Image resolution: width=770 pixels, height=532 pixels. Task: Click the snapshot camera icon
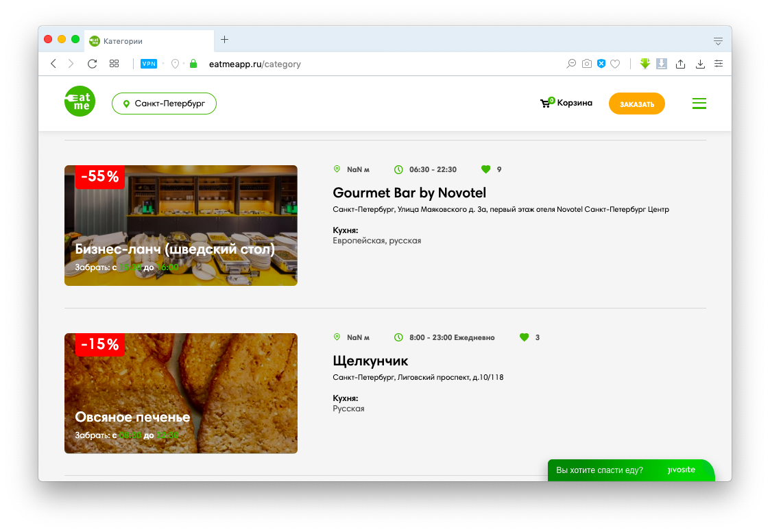(x=586, y=64)
